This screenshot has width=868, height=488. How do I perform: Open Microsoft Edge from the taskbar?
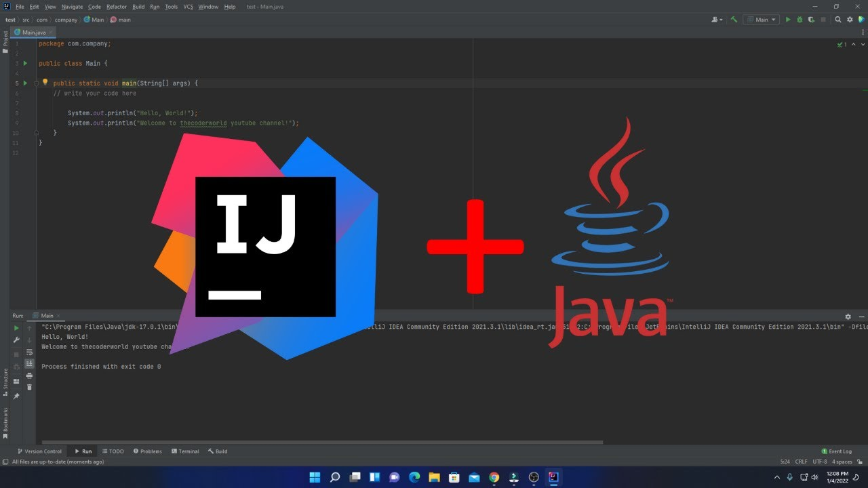coord(414,477)
